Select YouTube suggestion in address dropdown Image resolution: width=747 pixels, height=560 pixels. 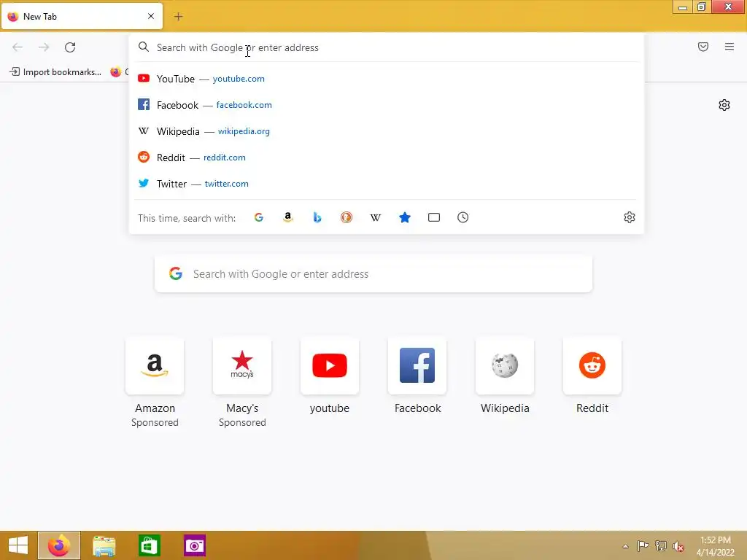[x=387, y=79]
